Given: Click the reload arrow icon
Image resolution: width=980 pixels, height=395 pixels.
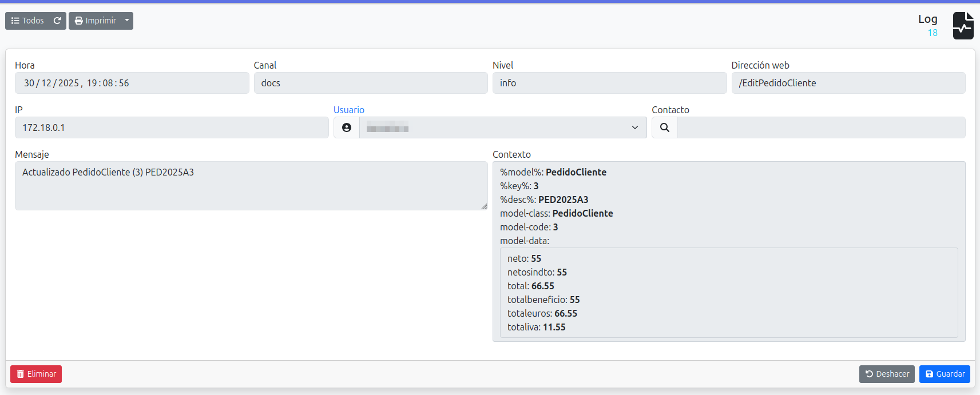Looking at the screenshot, I should 57,21.
